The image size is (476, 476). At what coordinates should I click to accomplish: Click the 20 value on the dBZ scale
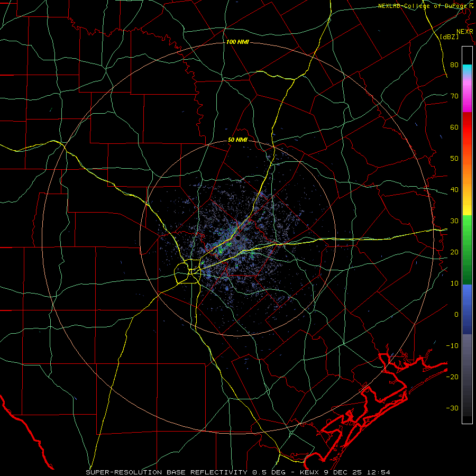(454, 252)
